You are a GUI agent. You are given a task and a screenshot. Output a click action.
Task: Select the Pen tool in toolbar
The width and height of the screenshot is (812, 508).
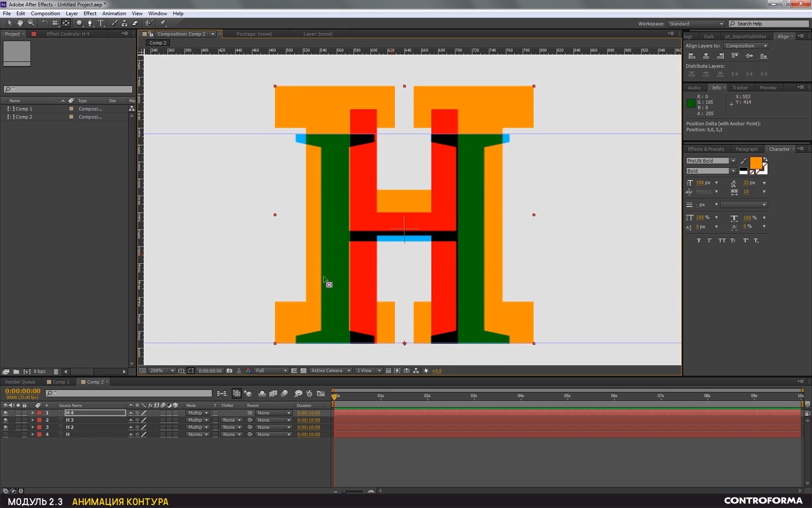90,23
